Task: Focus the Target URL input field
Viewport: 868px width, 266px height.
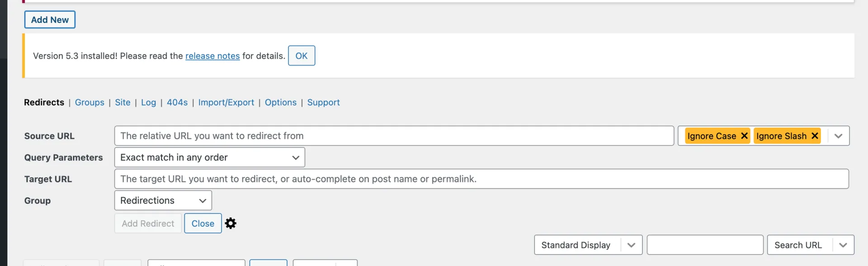Action: click(481, 179)
